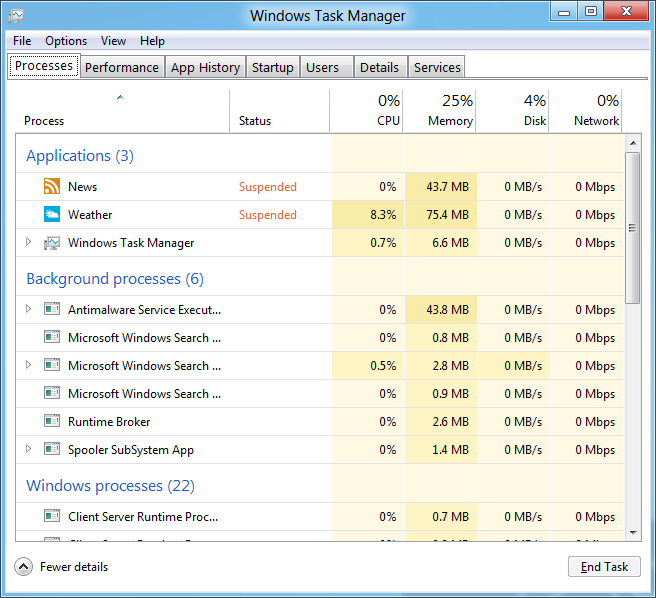Select the Processes tab
Image resolution: width=656 pixels, height=598 pixels.
click(x=44, y=66)
